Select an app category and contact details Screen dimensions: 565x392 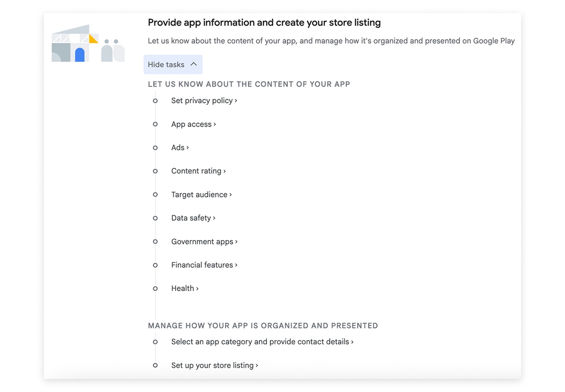[x=262, y=342]
